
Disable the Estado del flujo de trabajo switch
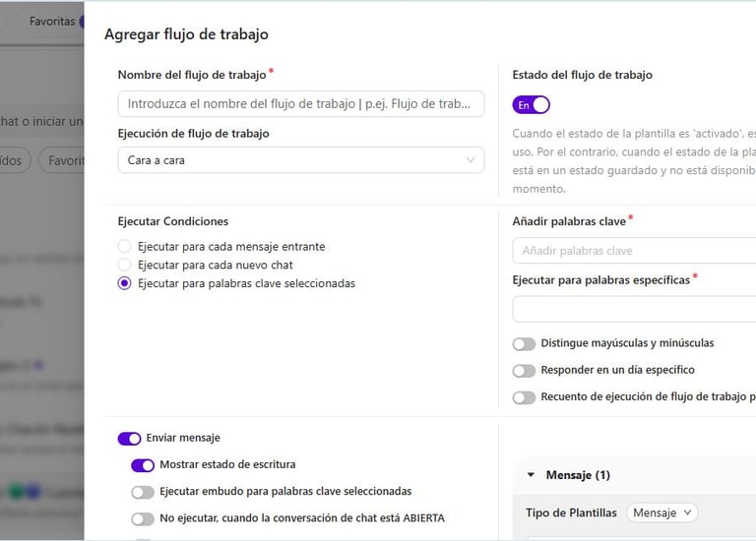pos(531,104)
